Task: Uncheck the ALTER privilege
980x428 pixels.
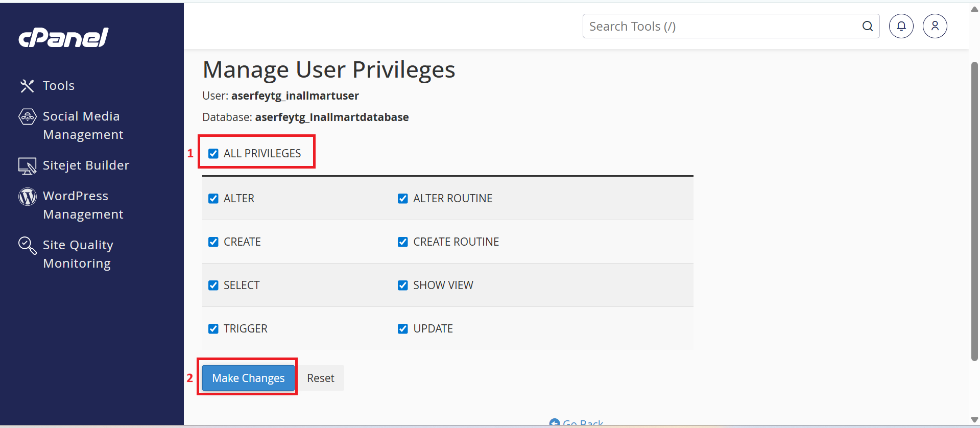Action: coord(213,199)
